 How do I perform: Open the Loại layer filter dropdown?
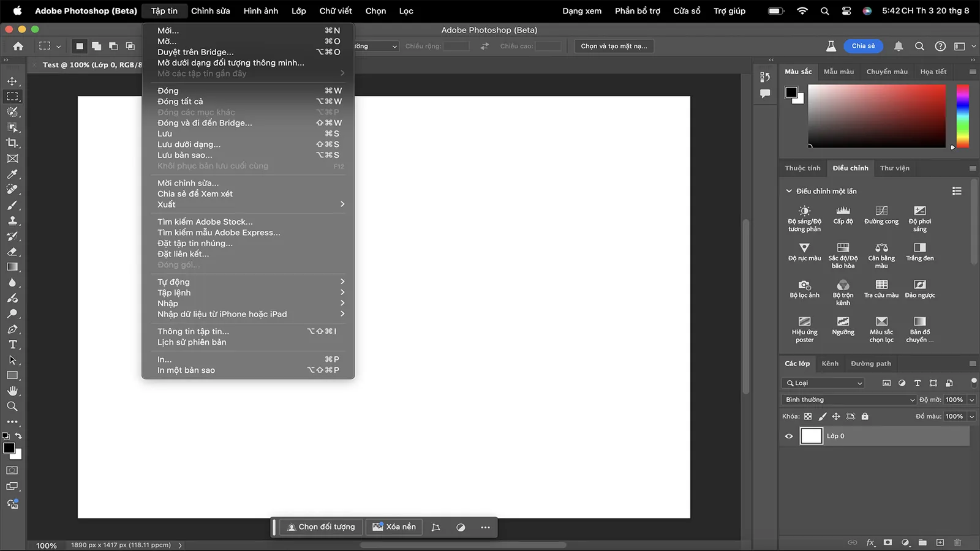click(x=824, y=383)
